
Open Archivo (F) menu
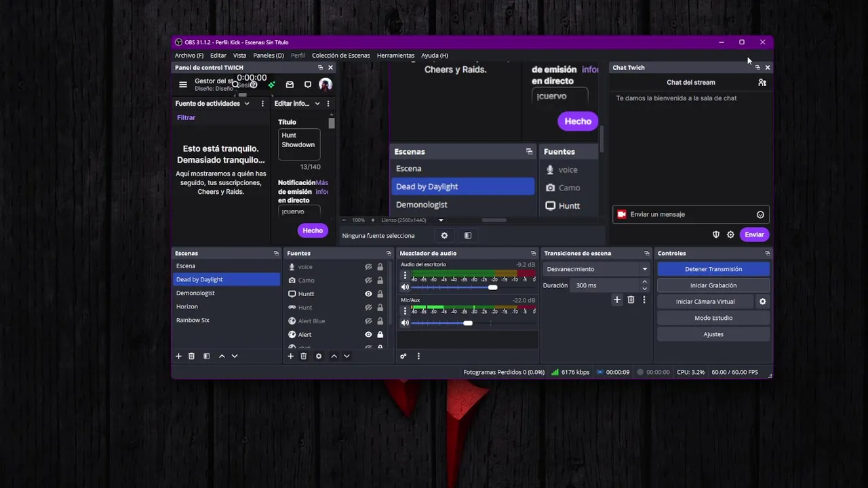(x=189, y=56)
